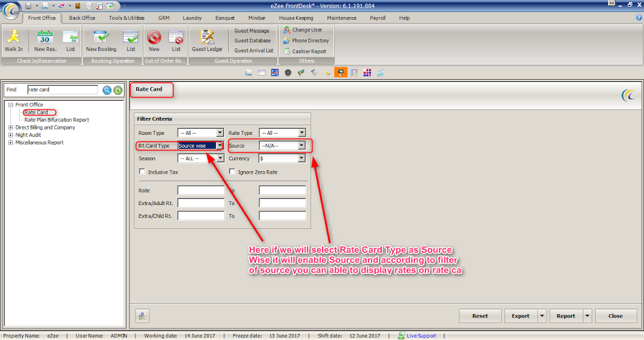The image size is (644, 340).
Task: Collapse the Front Office tree node
Action: (11, 105)
